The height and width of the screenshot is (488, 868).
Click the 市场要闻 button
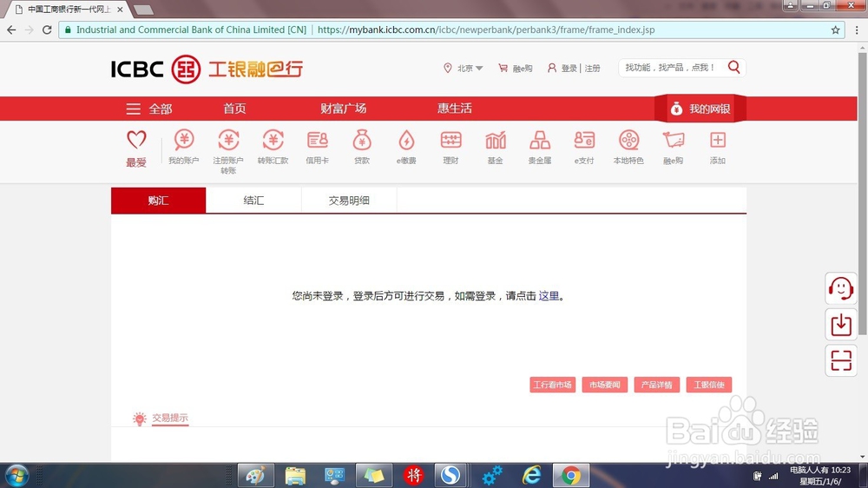click(604, 385)
